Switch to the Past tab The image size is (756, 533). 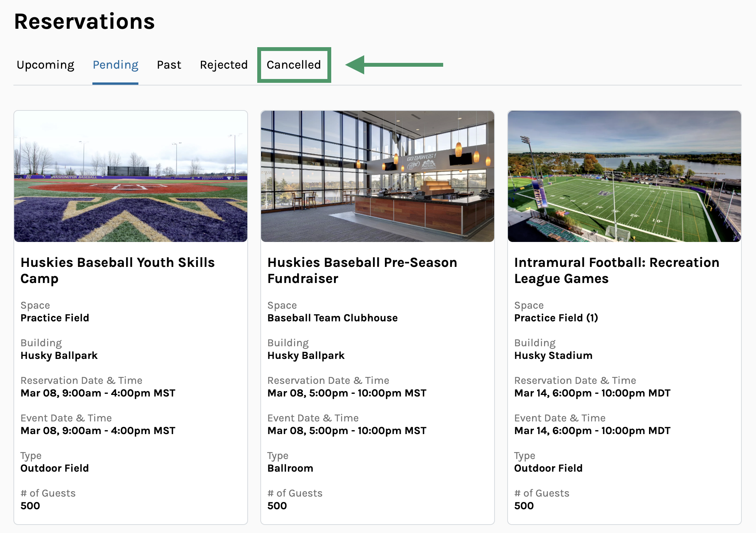click(x=169, y=65)
